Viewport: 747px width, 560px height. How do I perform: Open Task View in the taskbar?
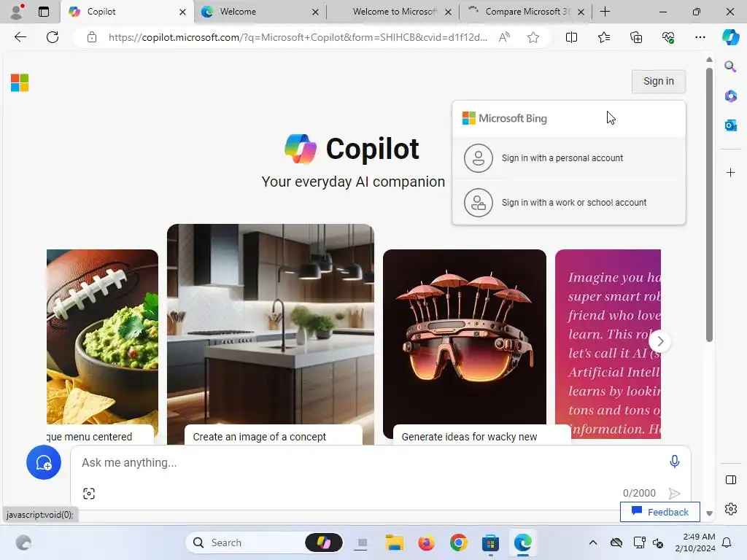click(362, 542)
